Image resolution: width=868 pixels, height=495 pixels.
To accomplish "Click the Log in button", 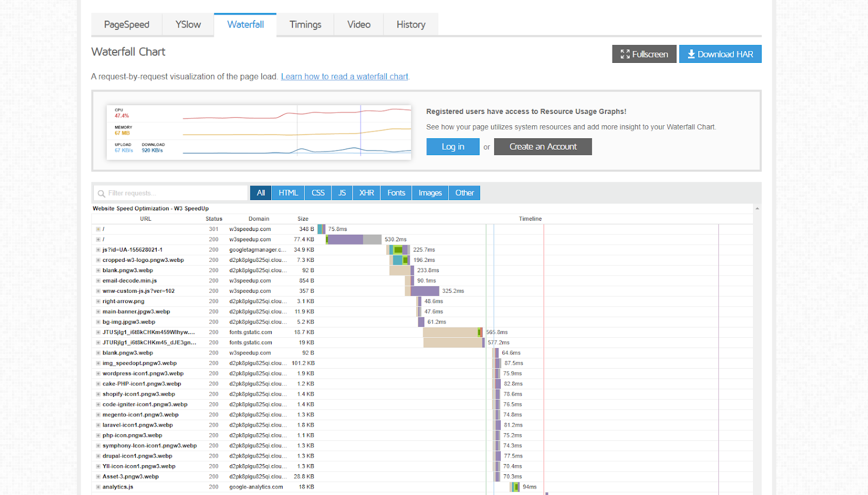I will coord(452,147).
